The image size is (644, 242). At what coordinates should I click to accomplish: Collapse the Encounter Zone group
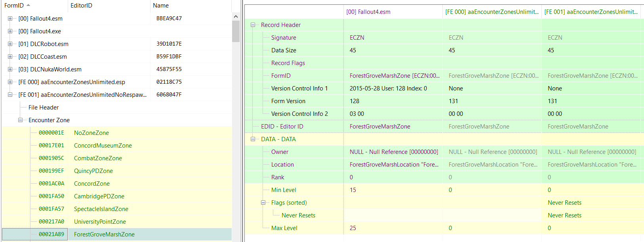pos(20,120)
